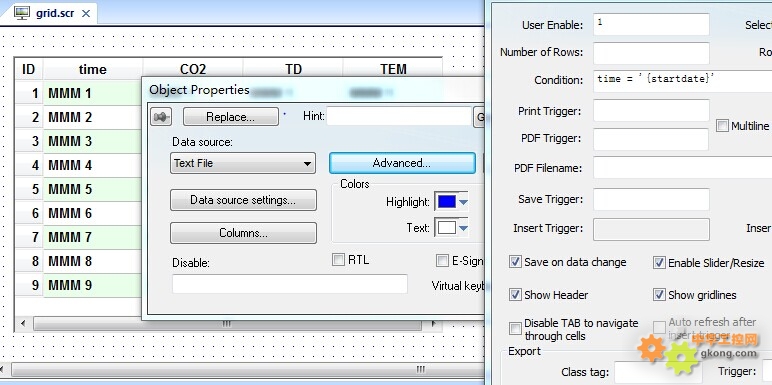The width and height of the screenshot is (772, 385).
Task: Close the grid.scr tab
Action: coord(86,13)
